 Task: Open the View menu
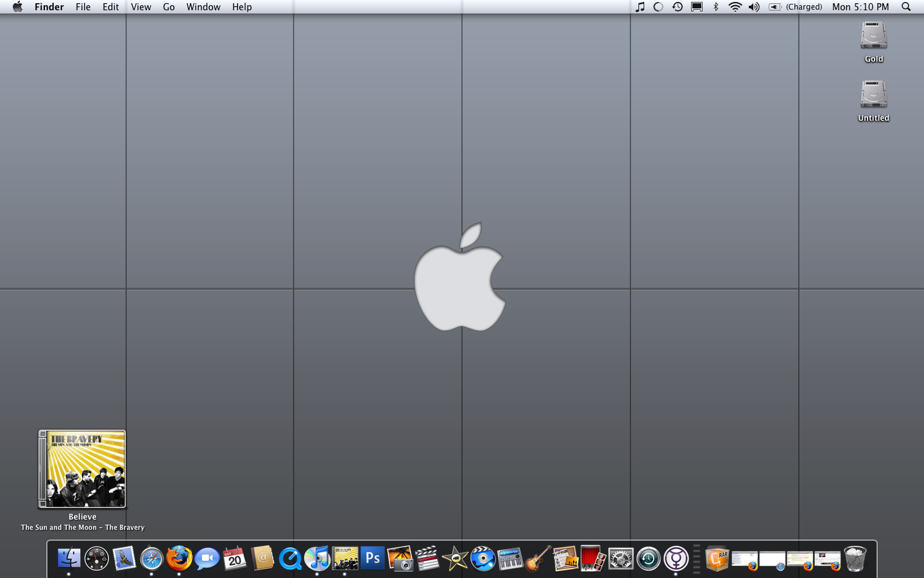coord(141,7)
